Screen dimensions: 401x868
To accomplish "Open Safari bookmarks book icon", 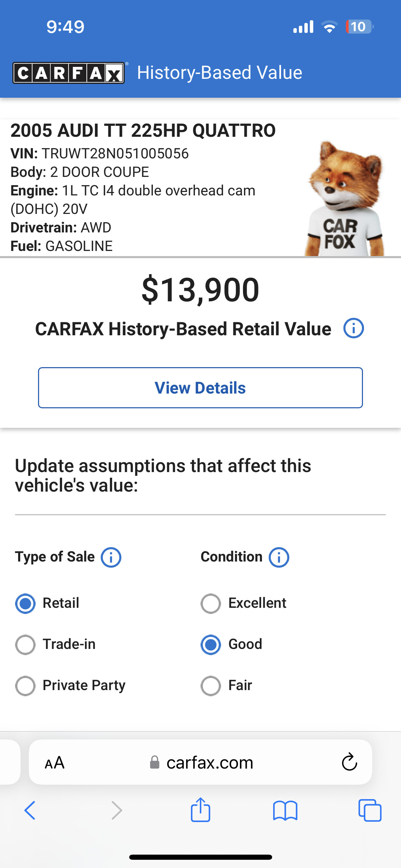I will [285, 811].
